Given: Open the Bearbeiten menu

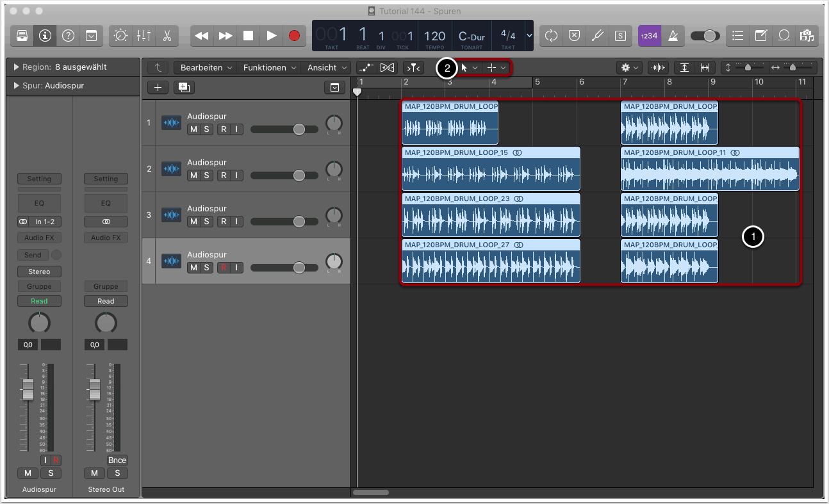Looking at the screenshot, I should click(x=205, y=67).
